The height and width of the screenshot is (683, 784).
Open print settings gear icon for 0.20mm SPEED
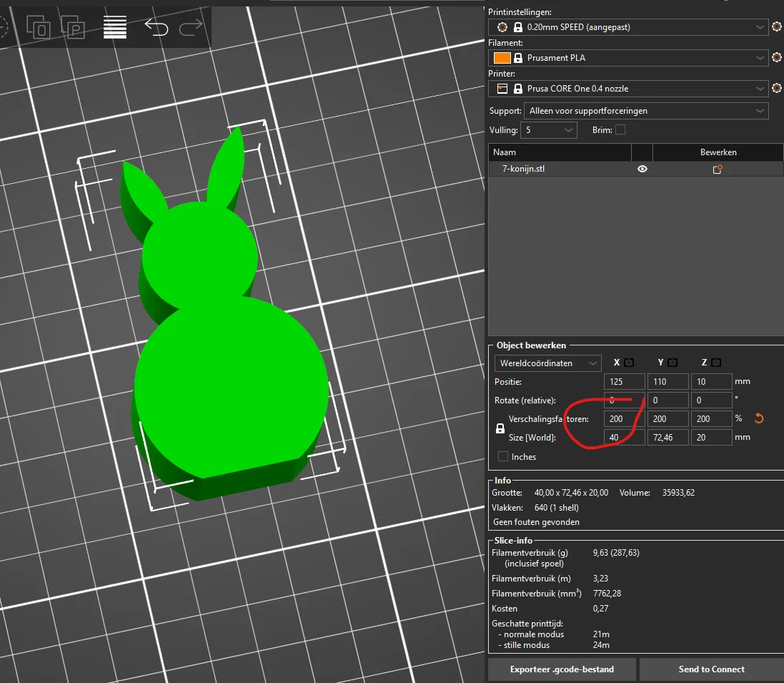click(x=777, y=26)
